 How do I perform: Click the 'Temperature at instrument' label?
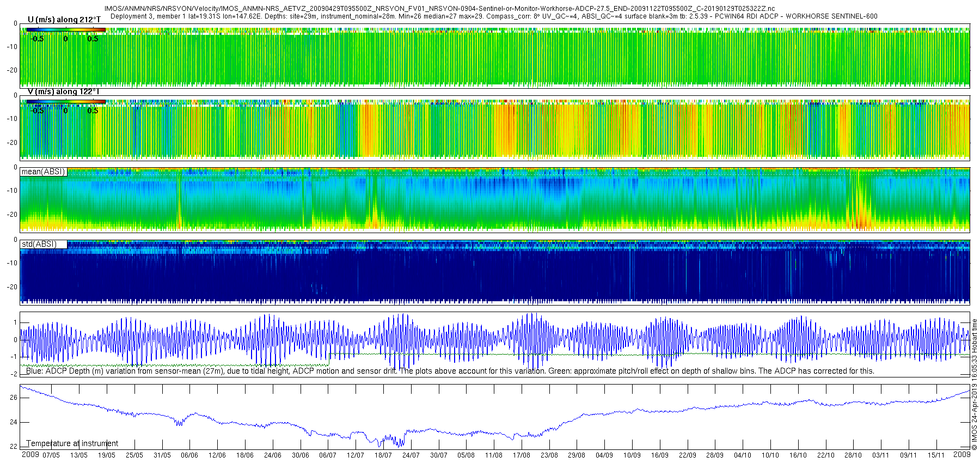[72, 443]
